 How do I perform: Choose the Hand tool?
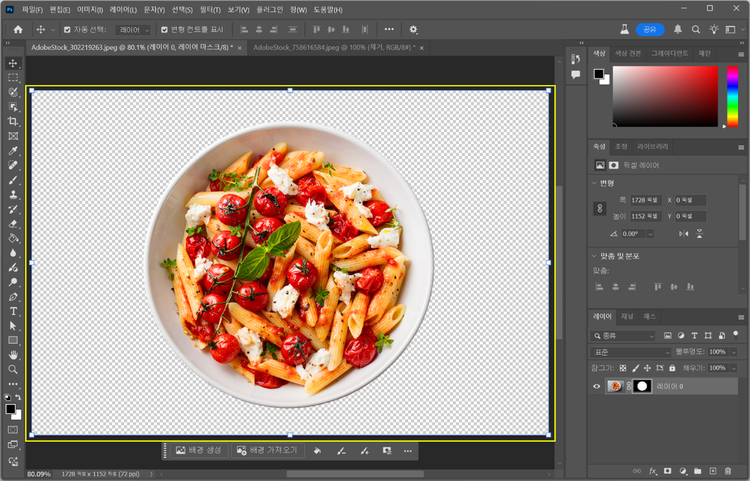[13, 355]
